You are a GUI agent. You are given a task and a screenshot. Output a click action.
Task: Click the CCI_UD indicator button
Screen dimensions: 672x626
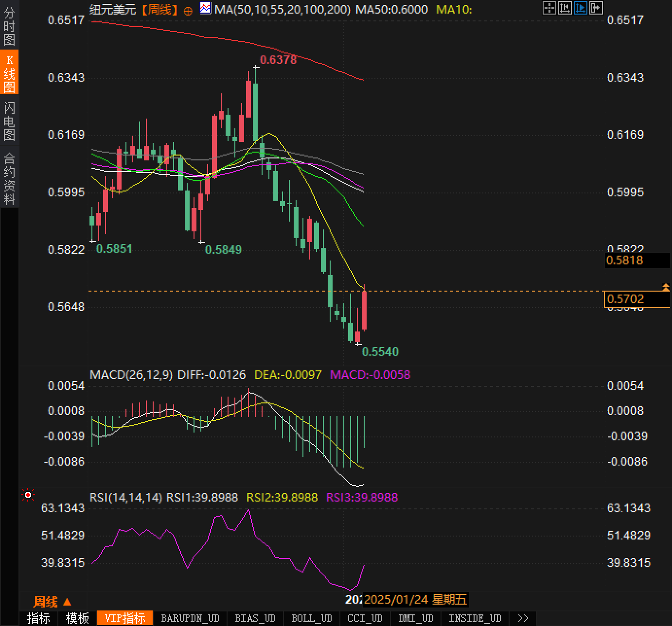[x=365, y=618]
